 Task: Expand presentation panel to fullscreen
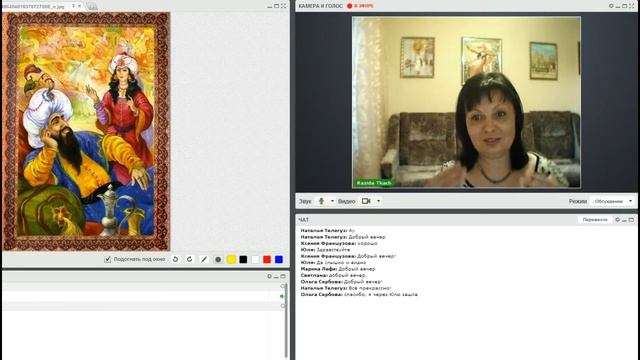[x=283, y=6]
